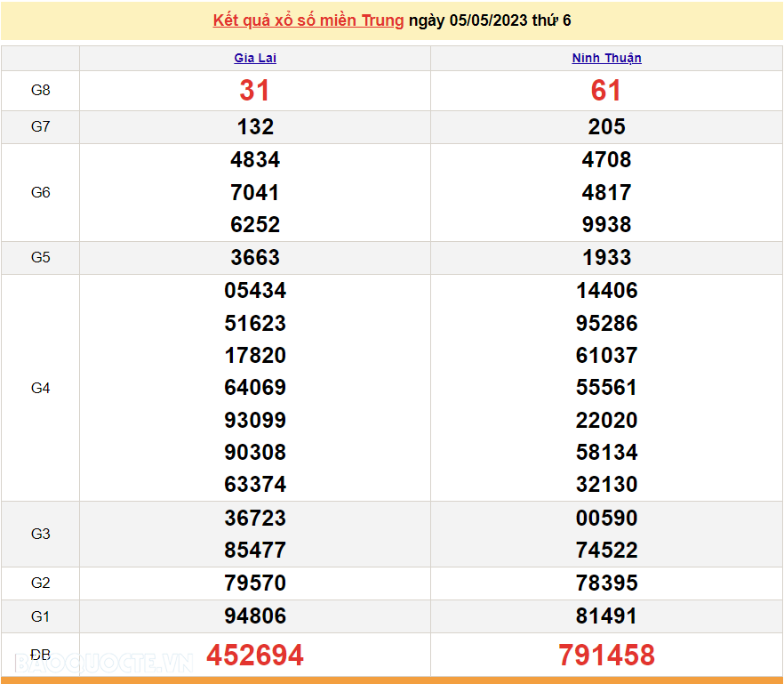Click the G1 number 94806
This screenshot has width=784, height=684.
click(x=255, y=616)
